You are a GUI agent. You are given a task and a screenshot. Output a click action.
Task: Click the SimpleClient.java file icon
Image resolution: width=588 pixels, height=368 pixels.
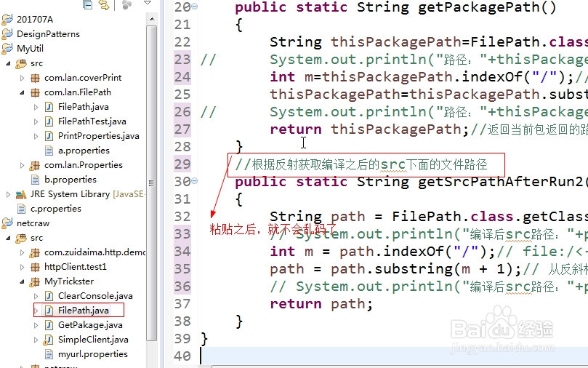(49, 340)
